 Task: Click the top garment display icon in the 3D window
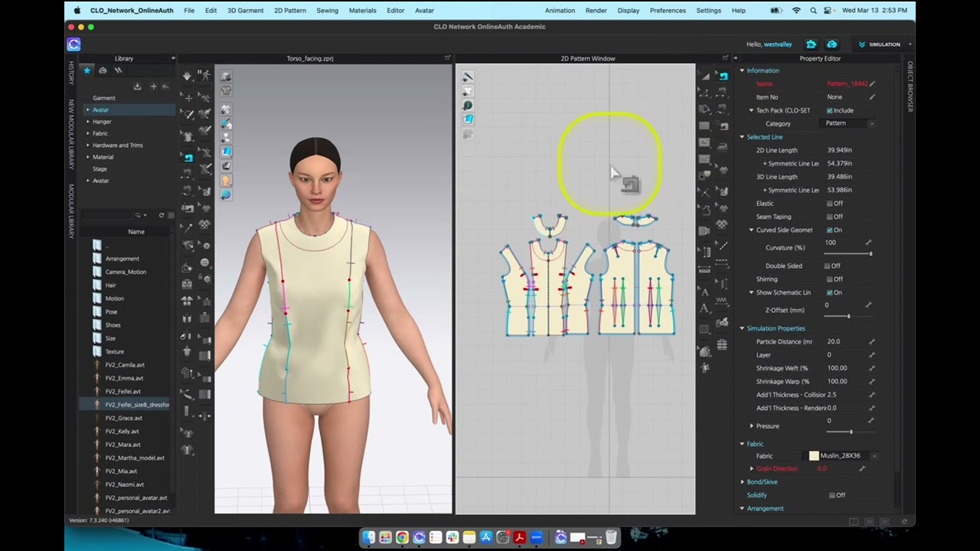(226, 76)
